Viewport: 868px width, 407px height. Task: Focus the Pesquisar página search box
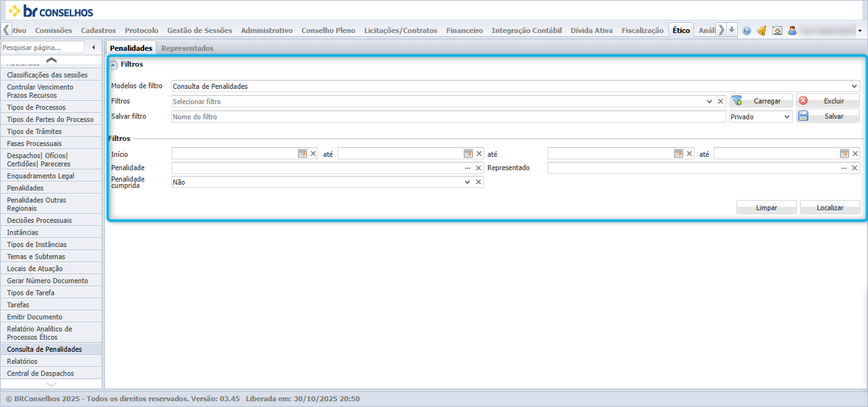click(43, 48)
